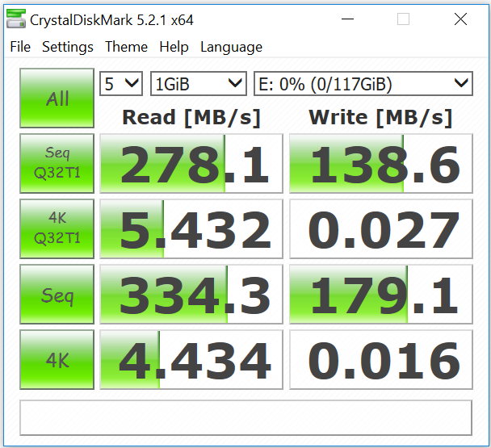
Task: Open the Help menu
Action: pyautogui.click(x=174, y=47)
